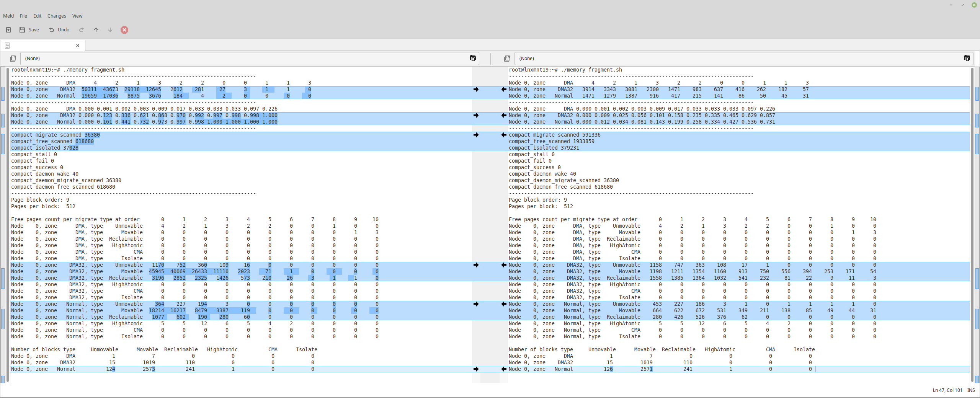Go to previous change with up arrow

click(96, 30)
